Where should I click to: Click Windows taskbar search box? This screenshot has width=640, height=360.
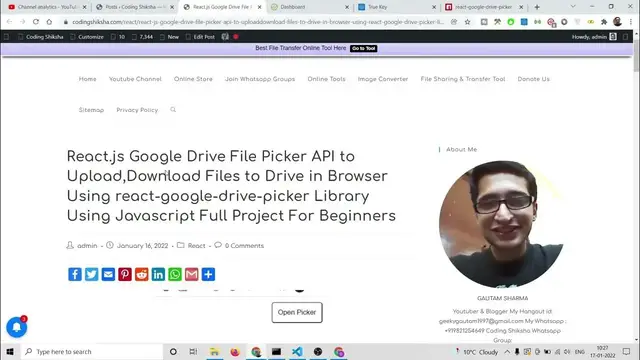click(92, 351)
